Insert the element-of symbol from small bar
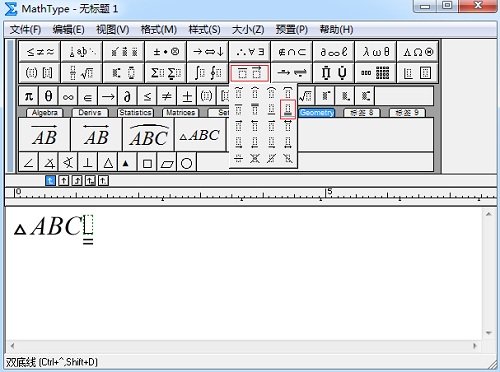 click(x=88, y=96)
